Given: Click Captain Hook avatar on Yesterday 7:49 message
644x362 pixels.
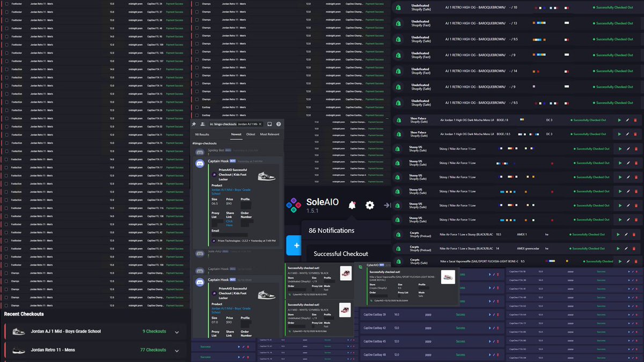Looking at the screenshot, I should coord(199,163).
